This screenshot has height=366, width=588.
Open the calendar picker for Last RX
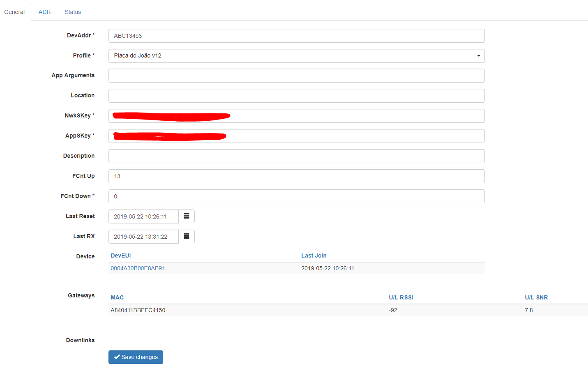click(x=187, y=236)
